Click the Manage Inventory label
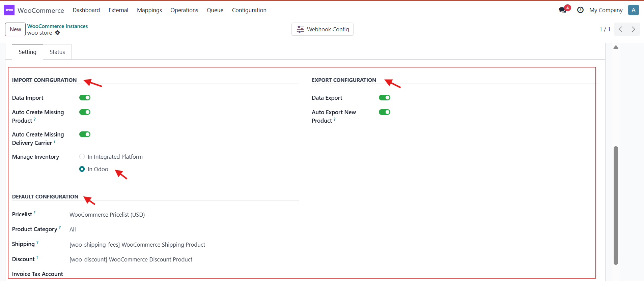 (35, 157)
